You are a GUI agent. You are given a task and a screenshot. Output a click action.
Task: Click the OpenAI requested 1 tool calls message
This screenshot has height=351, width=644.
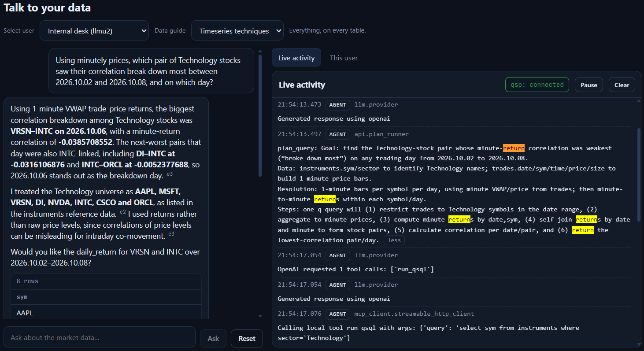pos(355,269)
